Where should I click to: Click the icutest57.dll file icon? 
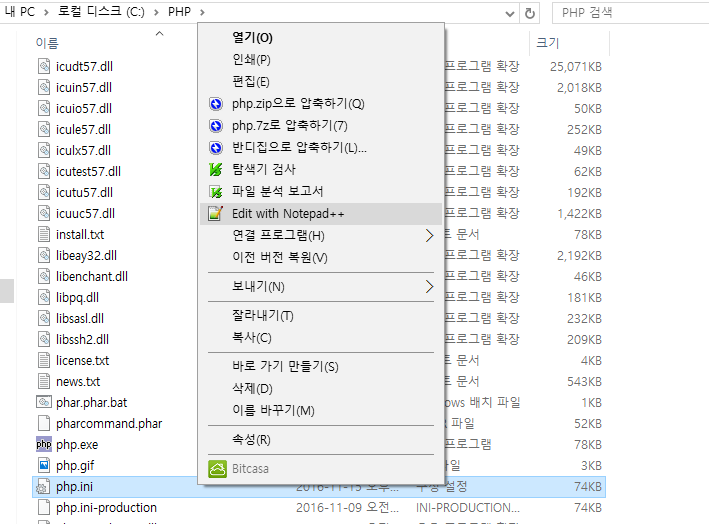click(44, 171)
